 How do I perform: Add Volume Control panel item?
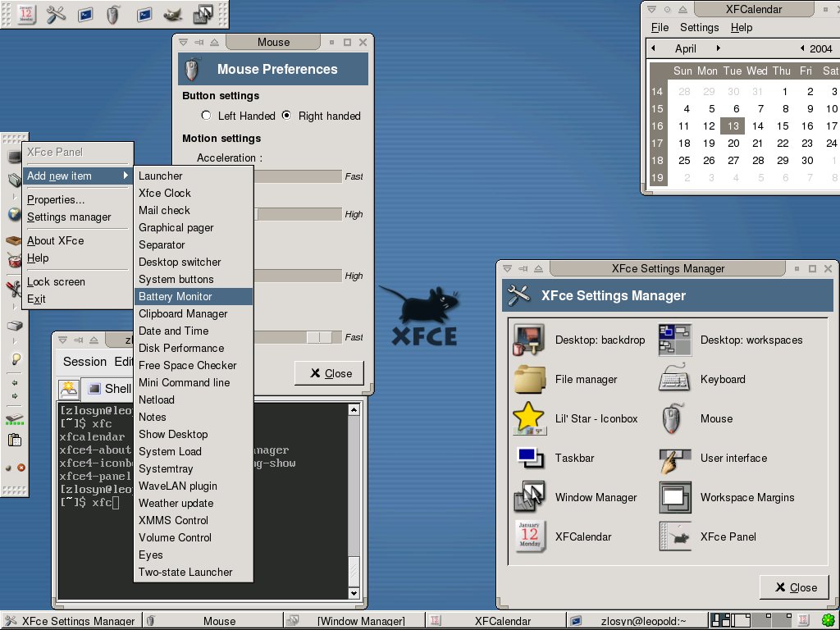click(x=194, y=537)
